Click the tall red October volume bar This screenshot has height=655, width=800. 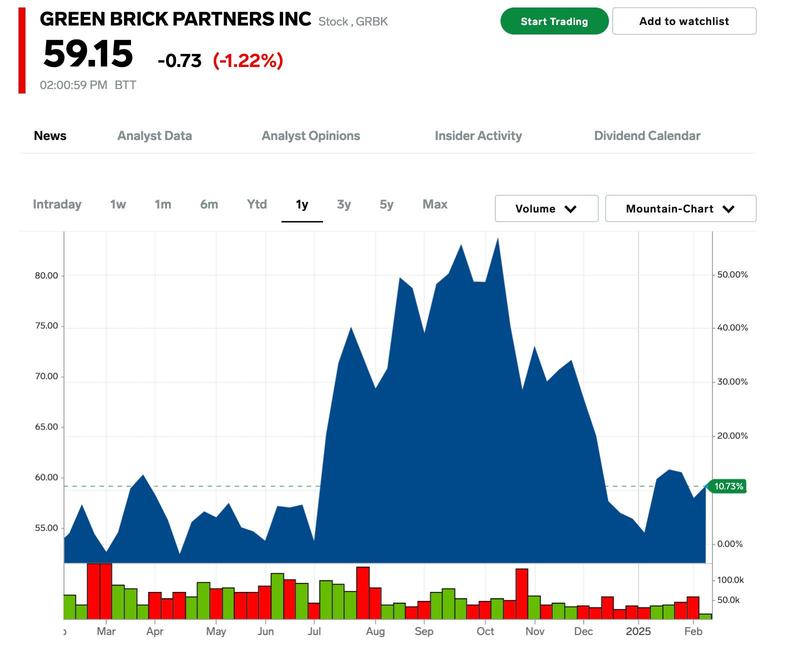click(521, 593)
